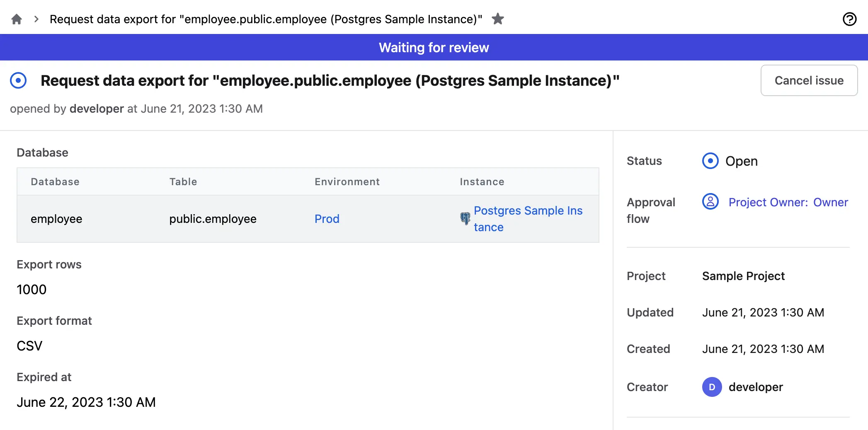Viewport: 868px width, 430px height.
Task: Open Sample Project in the sidebar
Action: click(743, 276)
